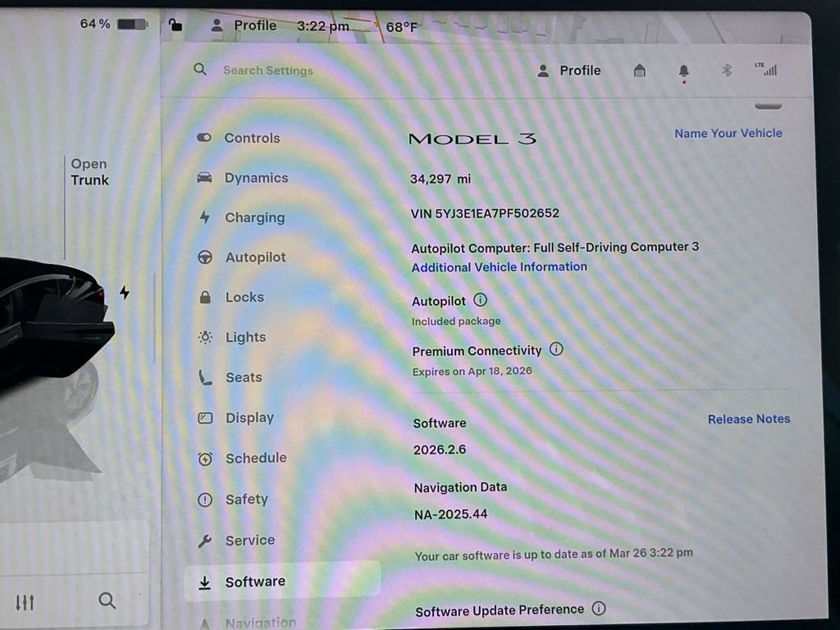840x630 pixels.
Task: Open notifications bell icon
Action: (x=683, y=71)
